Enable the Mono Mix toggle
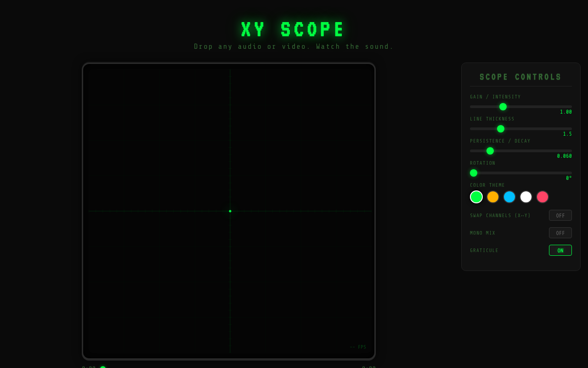Screen dimensions: 588x368 click(560, 233)
